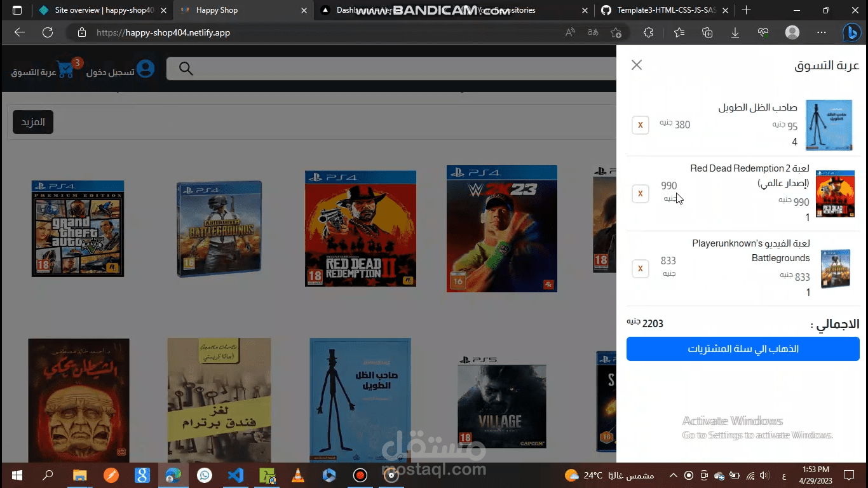Click the weather widget showing 24°C
Image resolution: width=868 pixels, height=488 pixels.
[x=609, y=475]
